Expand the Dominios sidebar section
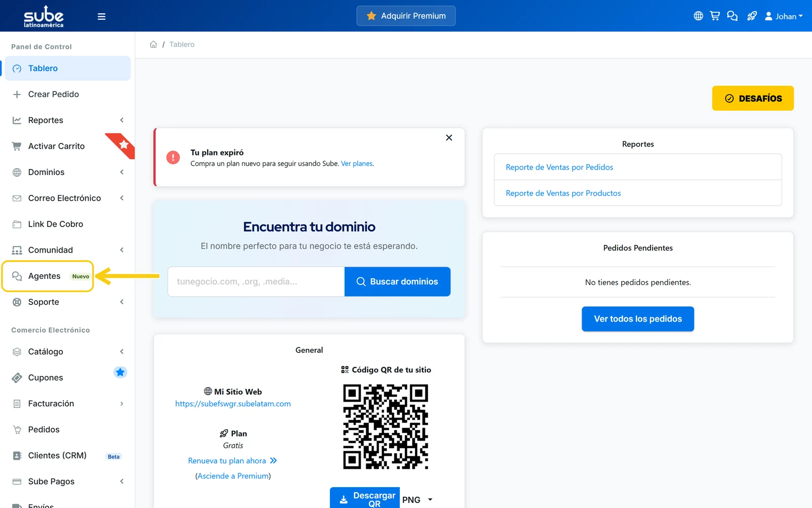 point(67,172)
